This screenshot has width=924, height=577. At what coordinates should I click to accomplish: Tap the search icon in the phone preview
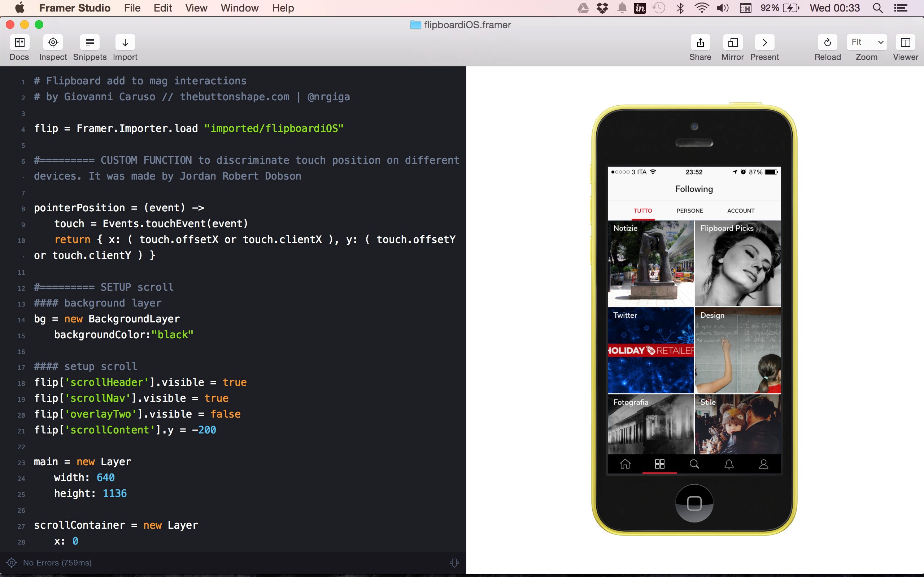(x=694, y=464)
